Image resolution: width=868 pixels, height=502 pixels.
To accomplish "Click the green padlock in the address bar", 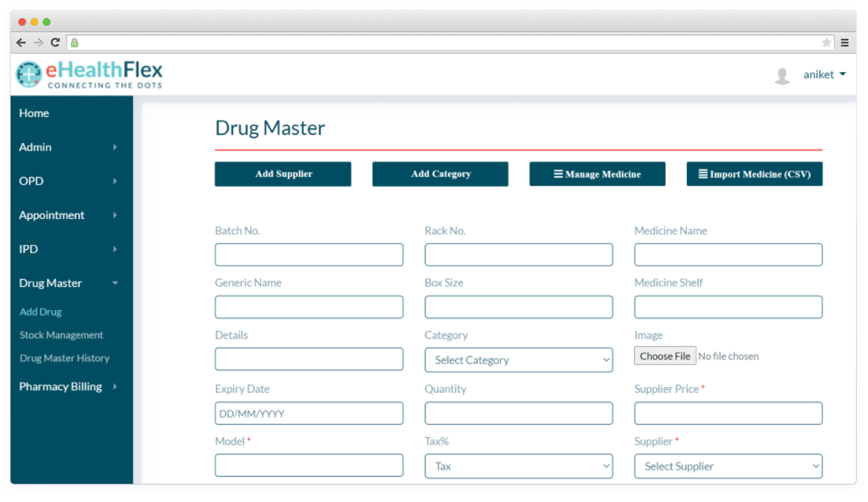I will click(x=74, y=43).
